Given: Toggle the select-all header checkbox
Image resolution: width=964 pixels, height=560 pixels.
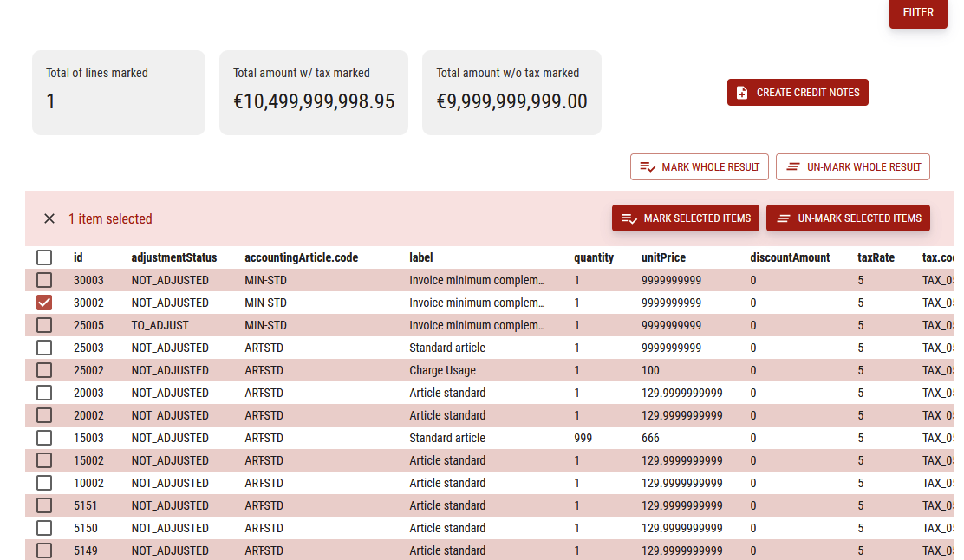Looking at the screenshot, I should pyautogui.click(x=44, y=257).
